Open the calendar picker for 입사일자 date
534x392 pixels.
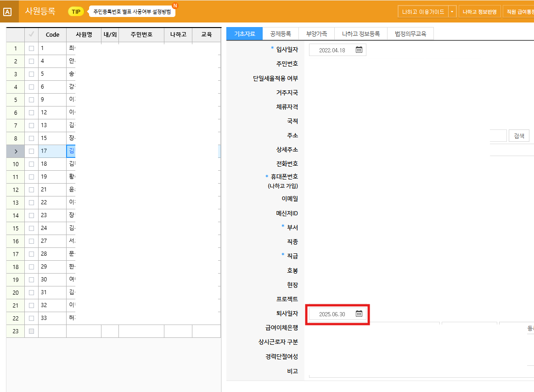(359, 50)
